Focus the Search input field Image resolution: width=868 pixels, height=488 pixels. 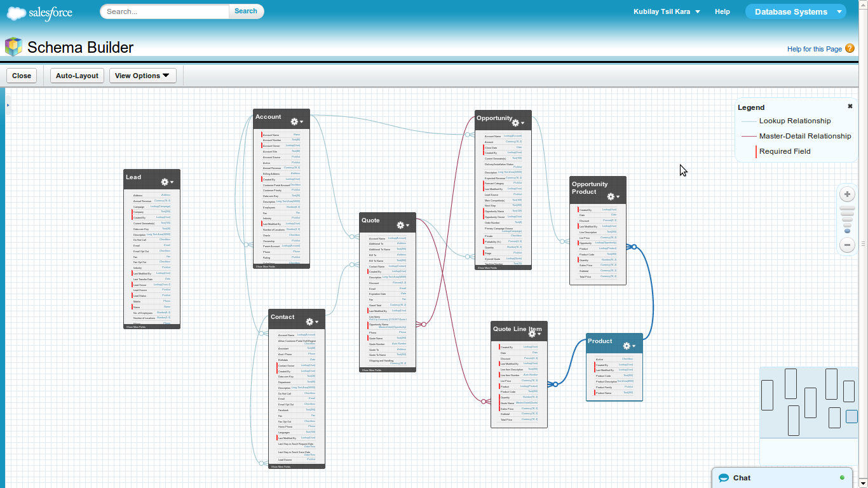165,11
